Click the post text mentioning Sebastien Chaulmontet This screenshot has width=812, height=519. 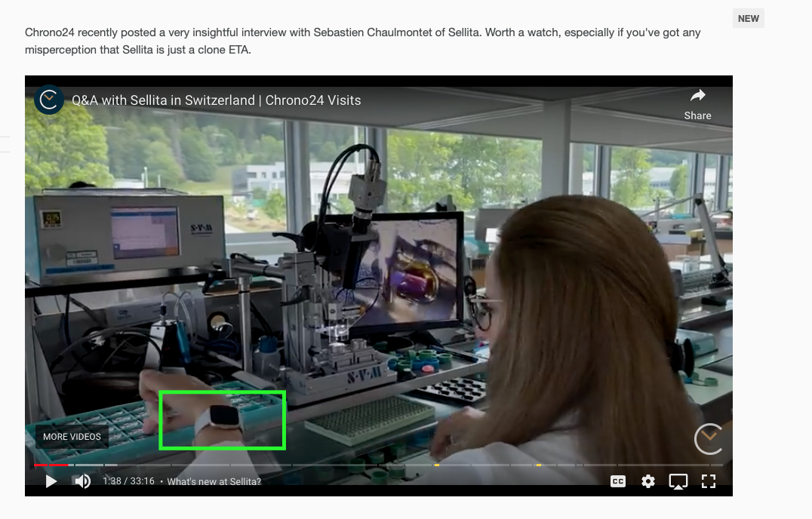(363, 33)
